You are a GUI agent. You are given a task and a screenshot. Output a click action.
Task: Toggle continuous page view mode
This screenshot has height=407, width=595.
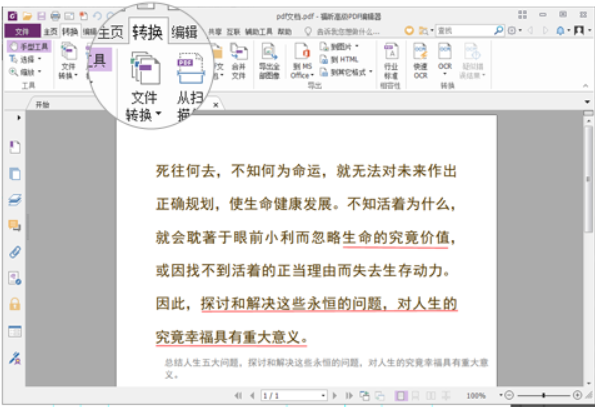(416, 396)
